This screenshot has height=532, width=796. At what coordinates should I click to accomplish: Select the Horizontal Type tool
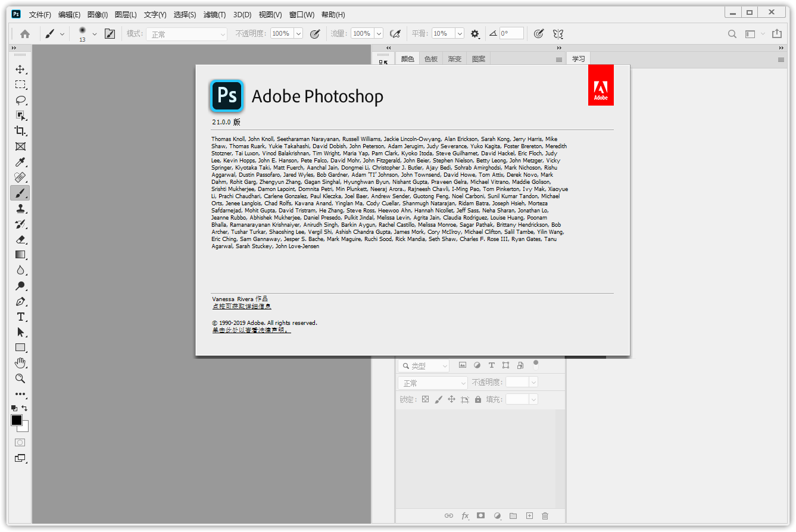(x=20, y=317)
